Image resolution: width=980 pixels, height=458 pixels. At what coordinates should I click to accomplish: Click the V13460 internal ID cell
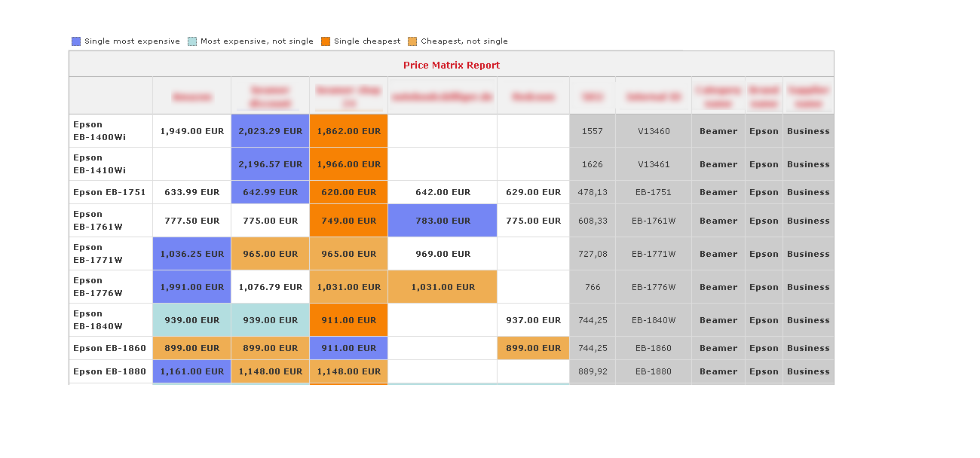(654, 131)
